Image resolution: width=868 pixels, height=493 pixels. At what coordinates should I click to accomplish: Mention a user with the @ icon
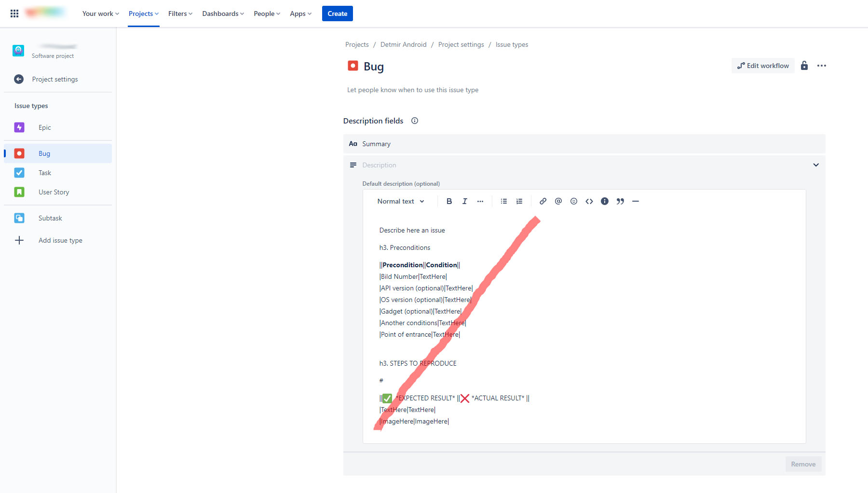click(558, 201)
